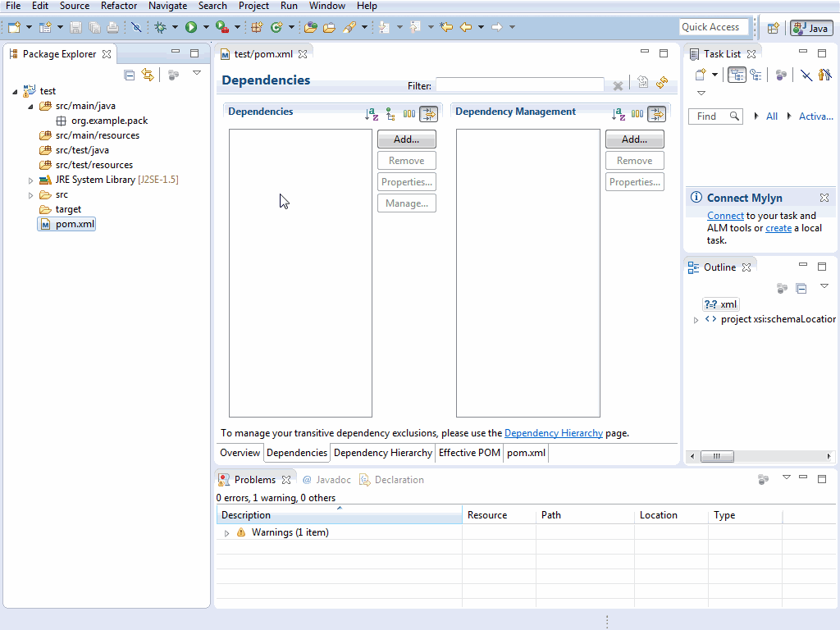Collapse All in Package Explorer
The image size is (840, 630).
[130, 75]
